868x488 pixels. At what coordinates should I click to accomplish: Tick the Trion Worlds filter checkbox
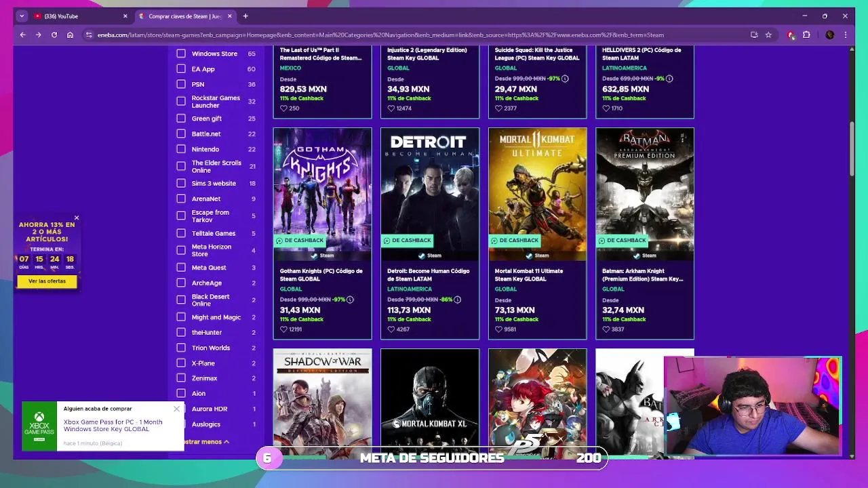tap(181, 348)
